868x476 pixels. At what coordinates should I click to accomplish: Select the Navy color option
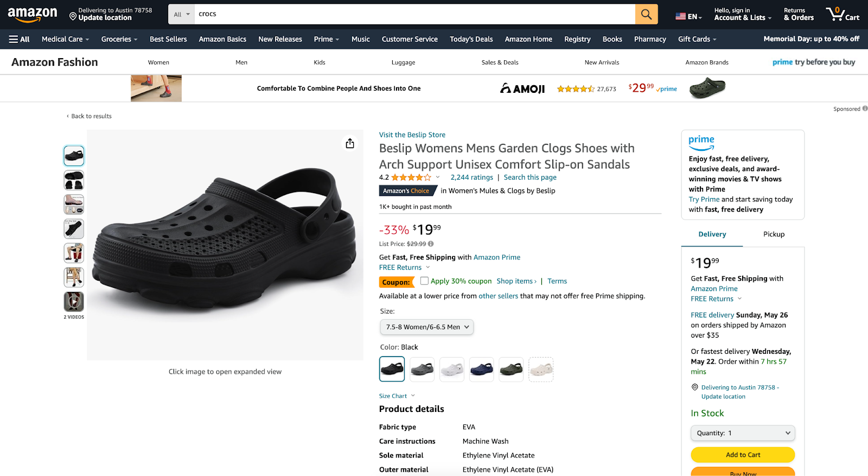pyautogui.click(x=481, y=369)
